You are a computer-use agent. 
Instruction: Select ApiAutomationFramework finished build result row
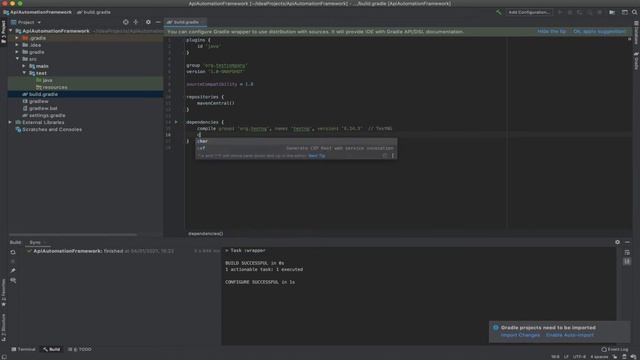click(x=122, y=251)
